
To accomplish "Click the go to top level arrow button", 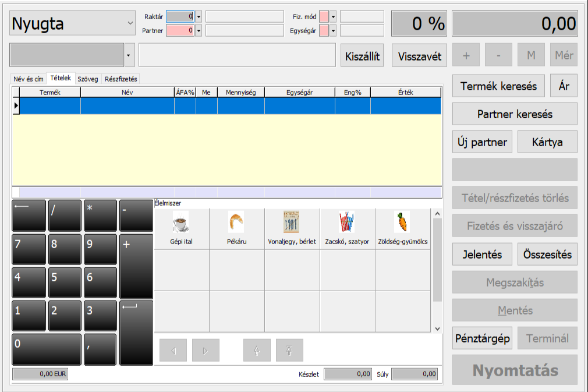I will click(x=289, y=351).
